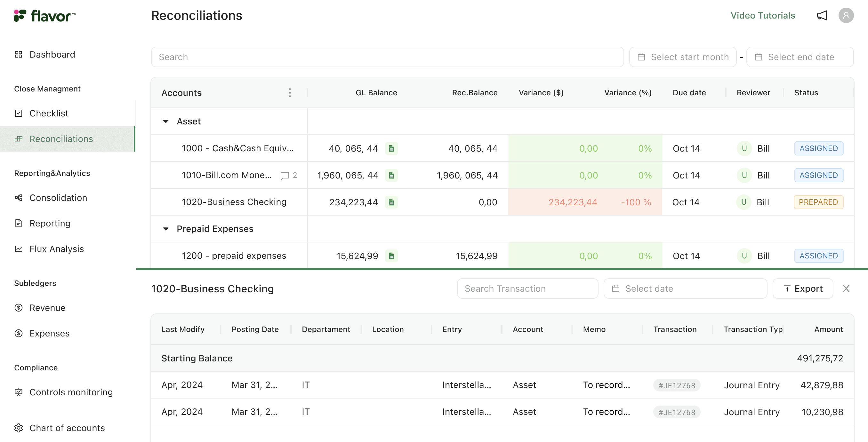Open the Accounts column options kebab menu

(290, 92)
